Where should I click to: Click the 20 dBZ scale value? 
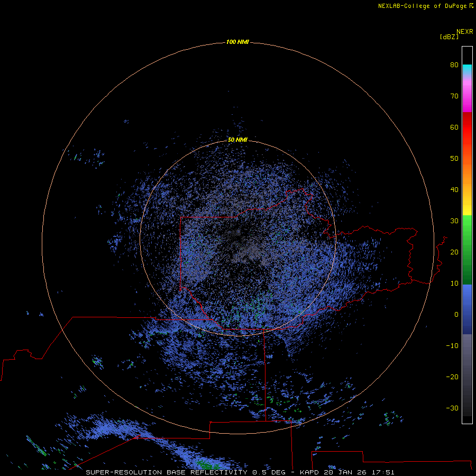(454, 252)
